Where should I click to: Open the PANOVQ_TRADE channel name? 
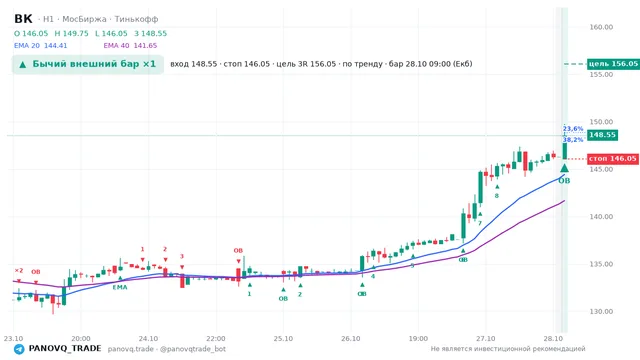tap(65, 349)
